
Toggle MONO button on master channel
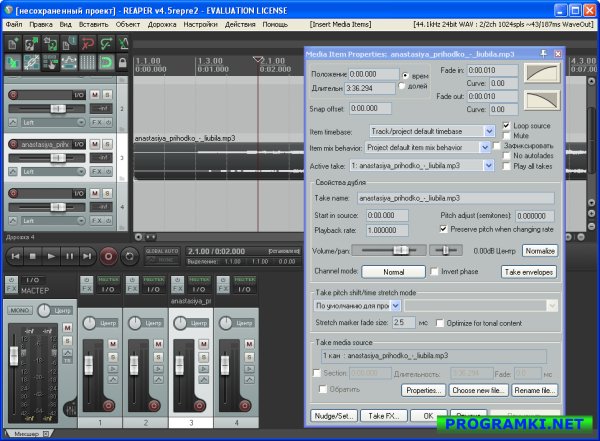[x=20, y=310]
